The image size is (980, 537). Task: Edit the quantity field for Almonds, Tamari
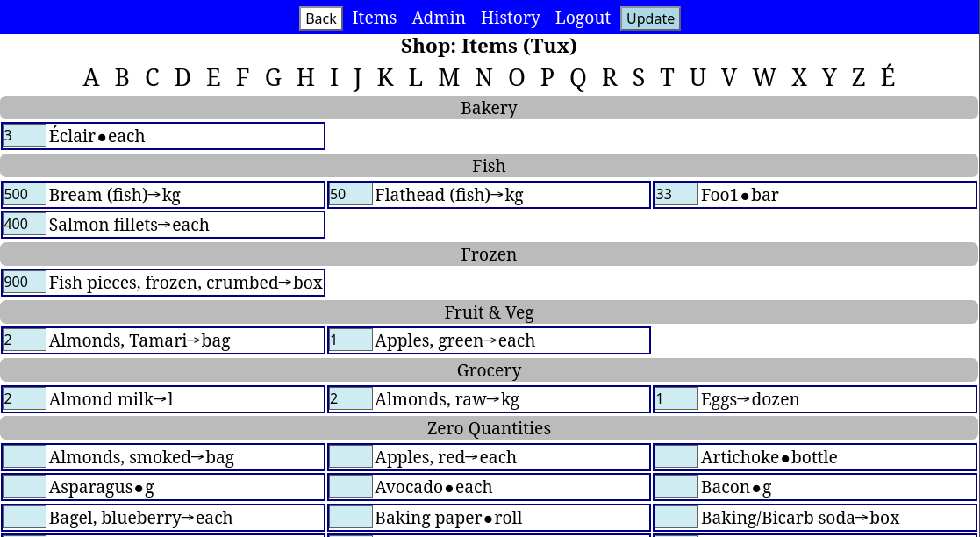tap(25, 340)
